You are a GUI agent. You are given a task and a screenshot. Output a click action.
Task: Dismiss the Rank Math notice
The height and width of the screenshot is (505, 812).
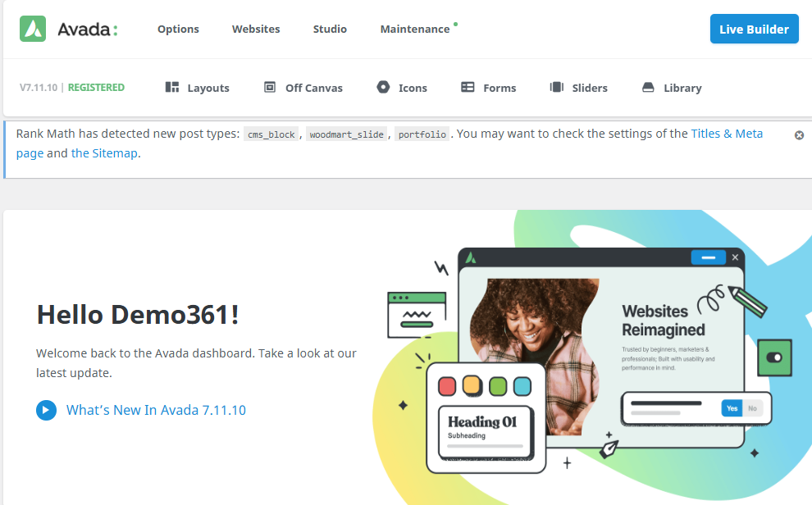point(799,135)
